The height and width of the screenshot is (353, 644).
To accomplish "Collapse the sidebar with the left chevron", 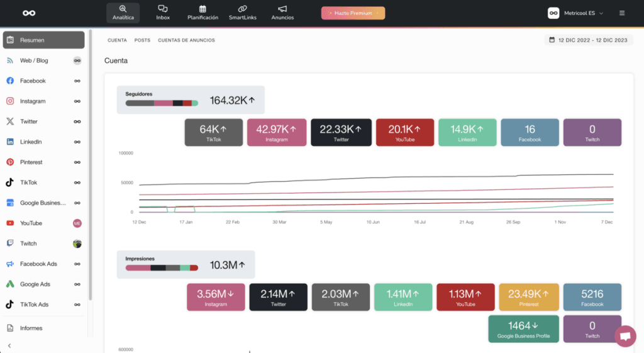I will 9,345.
